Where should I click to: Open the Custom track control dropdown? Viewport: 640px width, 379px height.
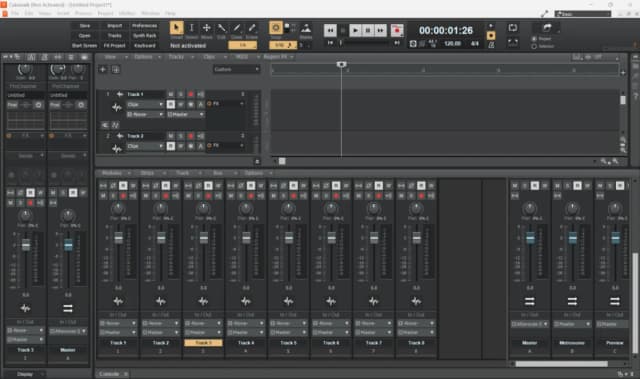(x=236, y=69)
